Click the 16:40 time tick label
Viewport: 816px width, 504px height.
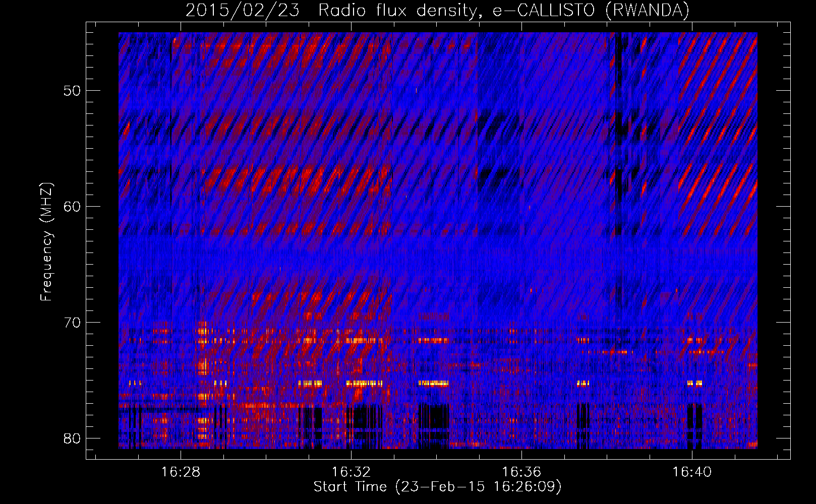tap(692, 472)
